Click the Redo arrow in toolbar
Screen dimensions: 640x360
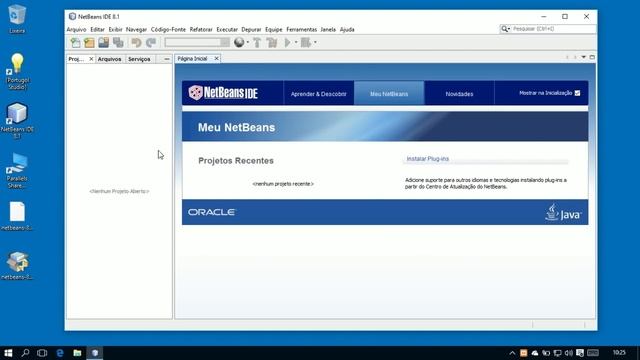point(151,42)
